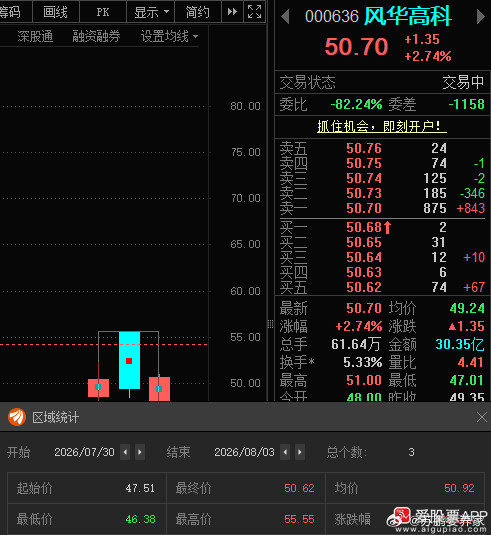Toggle fullscreen chart expand icon
Viewport: 491px width, 535px height.
(x=255, y=12)
